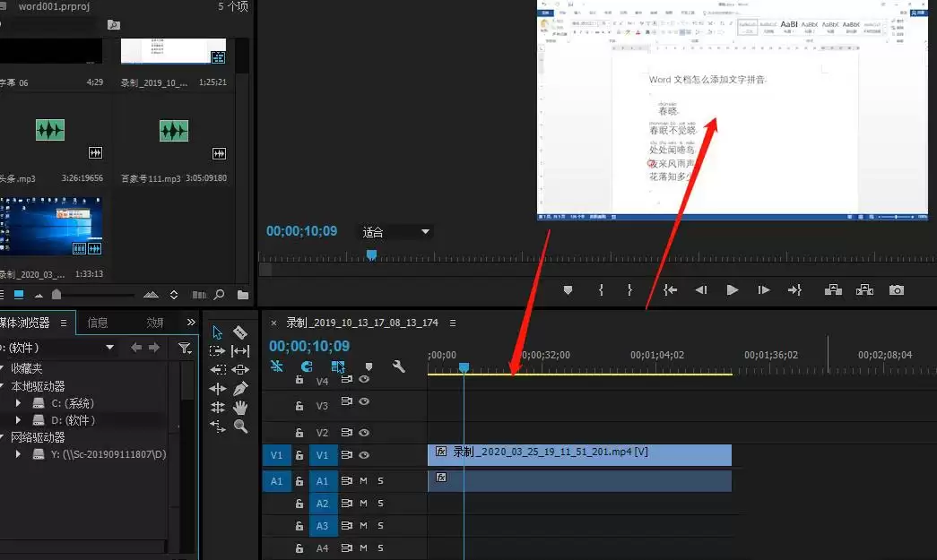The image size is (937, 560).
Task: Step forward one frame
Action: [x=763, y=290]
